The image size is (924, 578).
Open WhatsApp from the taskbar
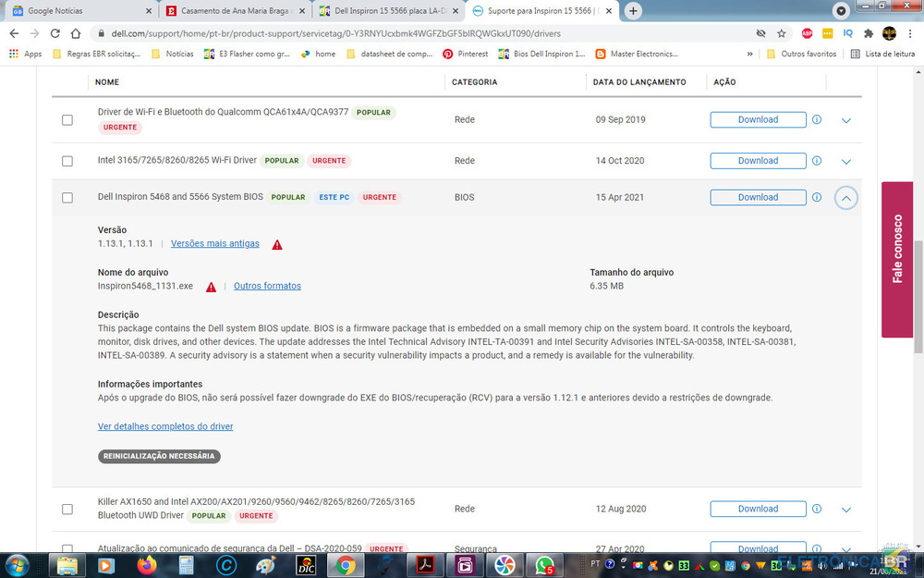(x=546, y=564)
